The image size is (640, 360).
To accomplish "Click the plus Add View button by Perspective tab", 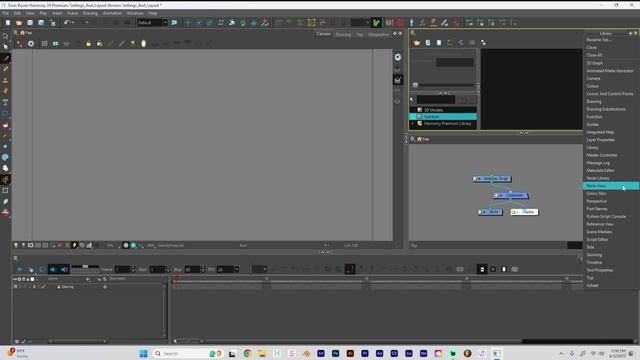I will [x=395, y=33].
